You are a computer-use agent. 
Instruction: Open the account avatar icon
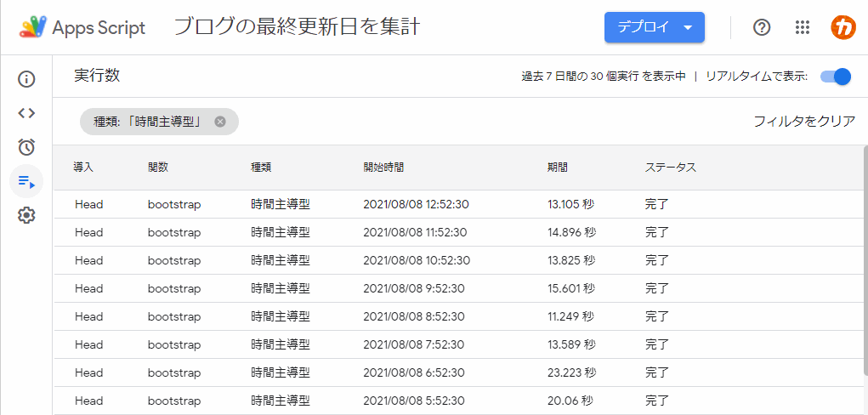pyautogui.click(x=843, y=27)
